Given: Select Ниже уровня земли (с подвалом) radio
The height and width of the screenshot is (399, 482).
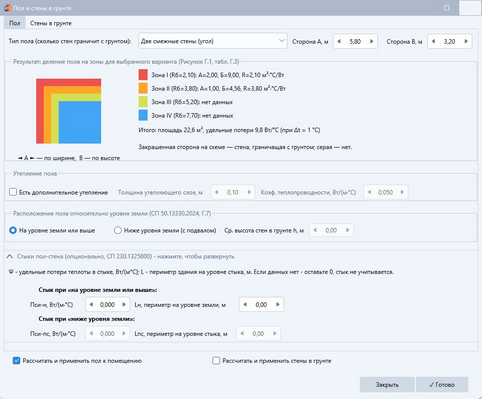Looking at the screenshot, I should tap(118, 230).
